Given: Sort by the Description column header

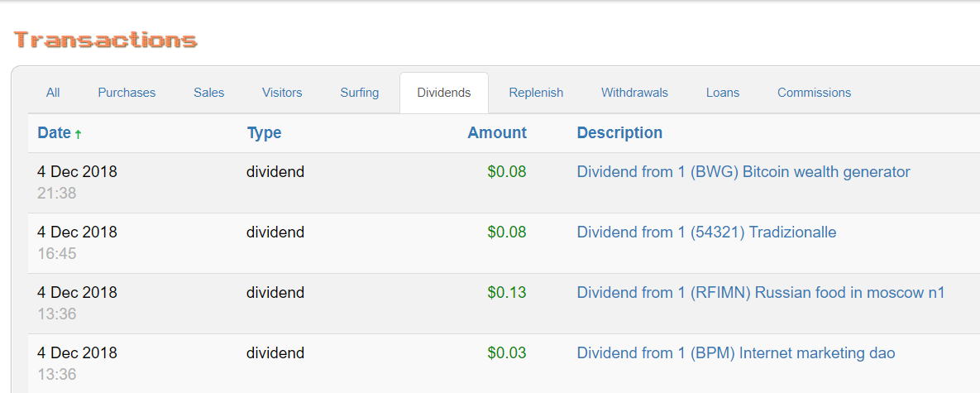Looking at the screenshot, I should [619, 133].
